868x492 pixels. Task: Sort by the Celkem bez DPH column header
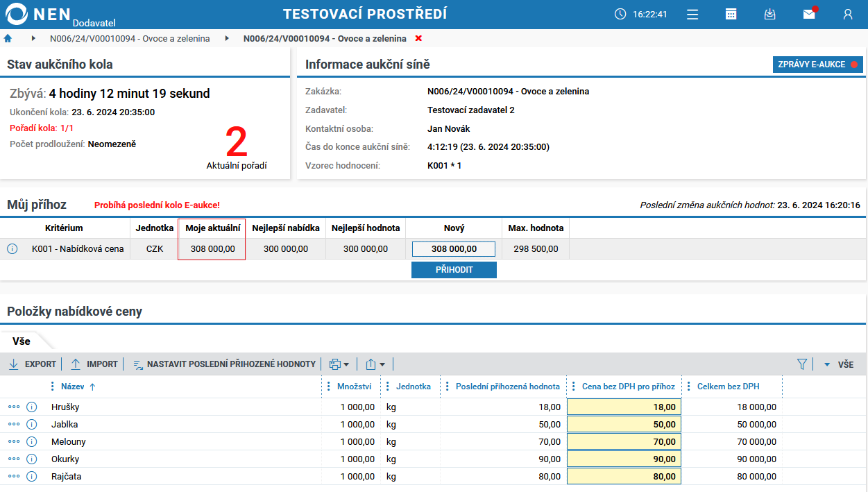(x=728, y=387)
